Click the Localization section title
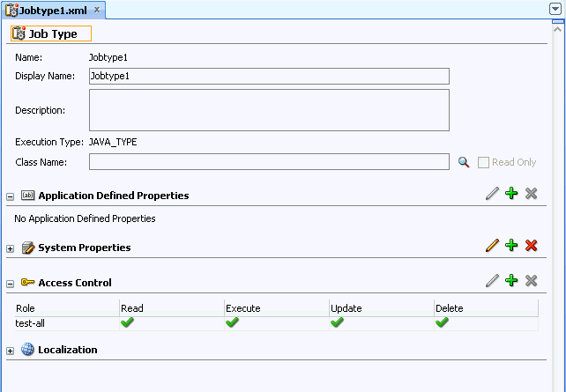The height and width of the screenshot is (392, 566). pos(68,350)
